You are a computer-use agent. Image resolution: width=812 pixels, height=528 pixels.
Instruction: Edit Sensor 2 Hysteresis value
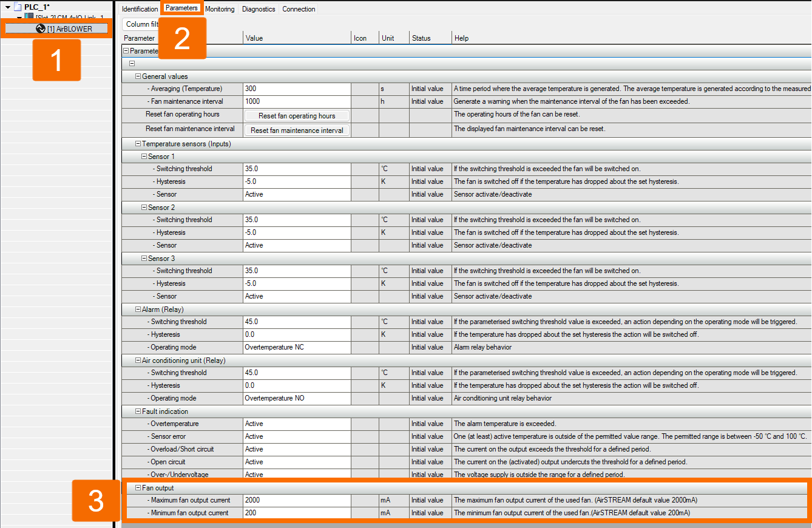pos(297,232)
